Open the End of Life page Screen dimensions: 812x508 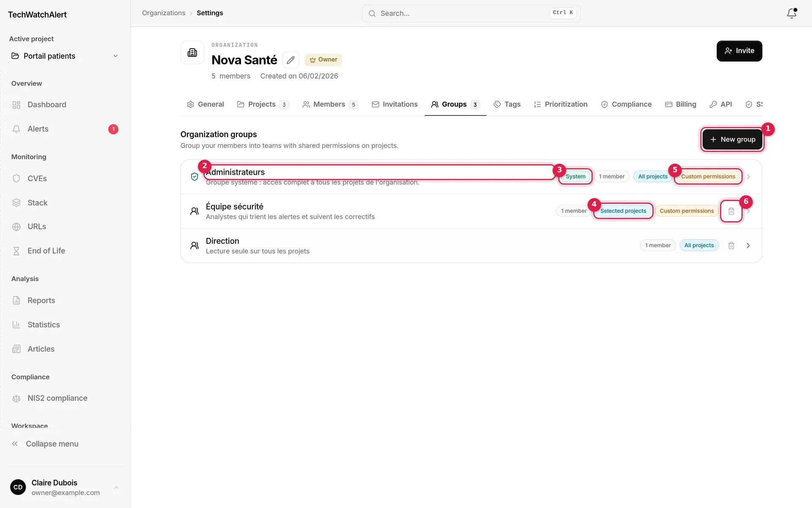65,251
